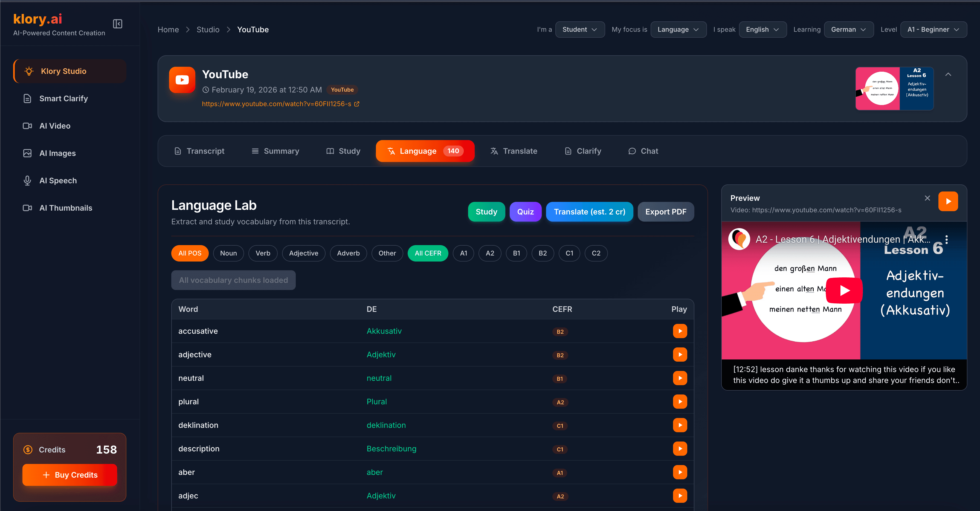Image resolution: width=980 pixels, height=511 pixels.
Task: Play the pronunciation for 'accusative'
Action: [x=680, y=331]
